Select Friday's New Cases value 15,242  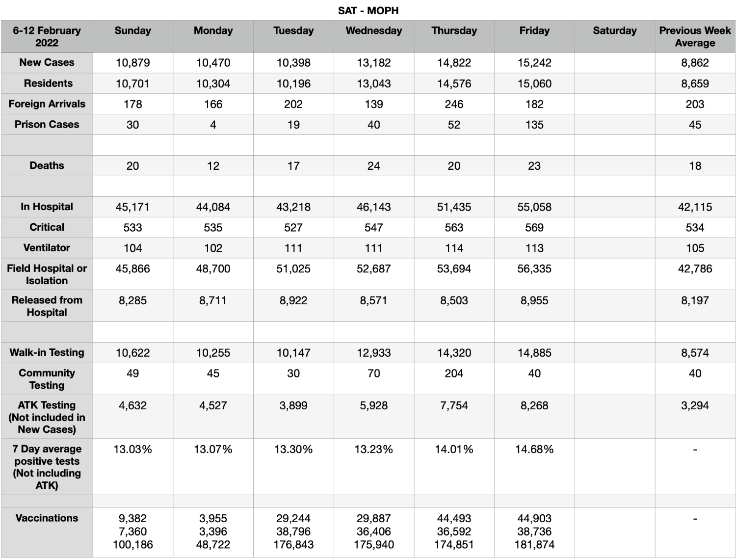534,63
